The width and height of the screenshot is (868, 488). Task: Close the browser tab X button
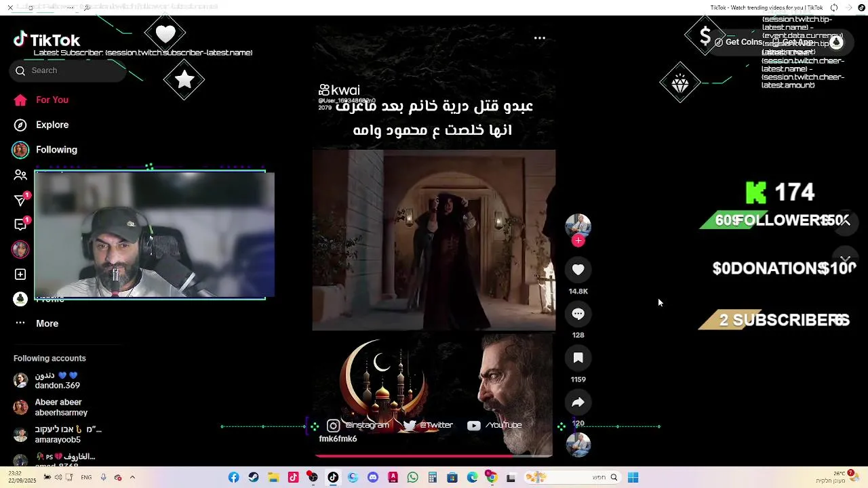coord(10,7)
